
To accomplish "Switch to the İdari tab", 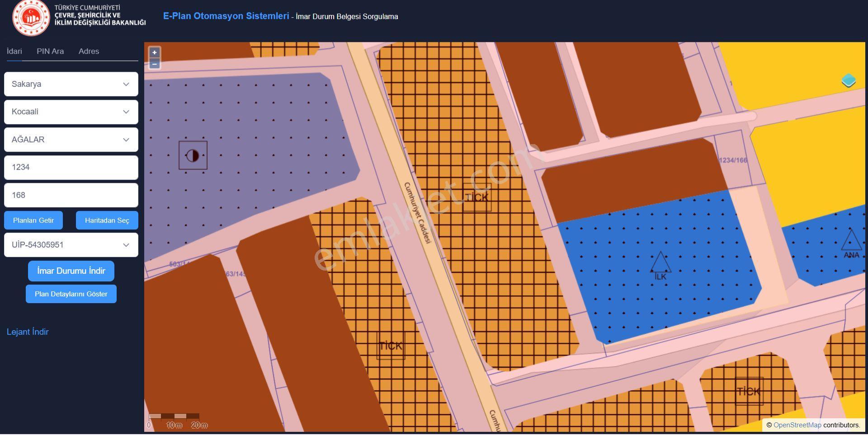I will [x=14, y=51].
